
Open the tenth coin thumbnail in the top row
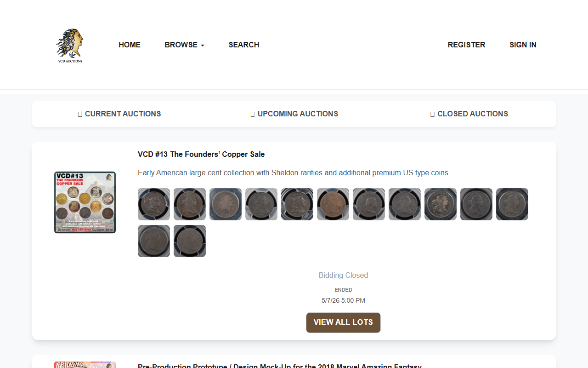coord(476,204)
